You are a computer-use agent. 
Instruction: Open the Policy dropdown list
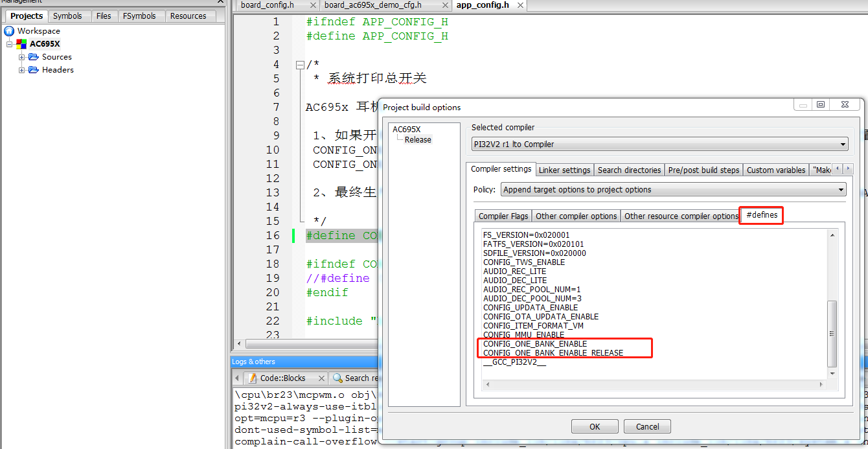pyautogui.click(x=673, y=189)
